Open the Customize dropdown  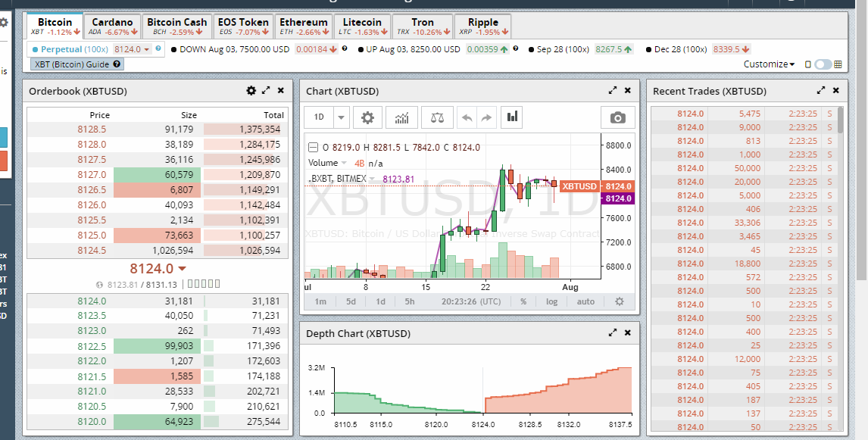coord(769,64)
